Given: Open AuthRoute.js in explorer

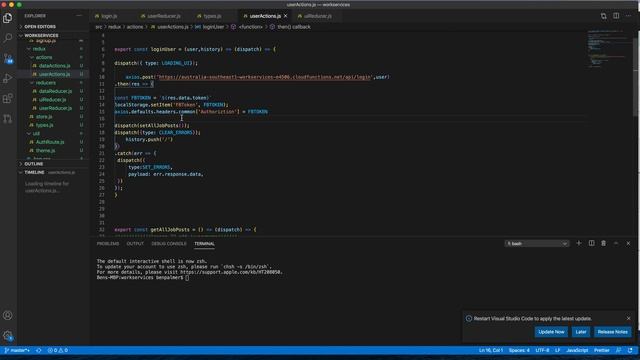Looking at the screenshot, I should [x=50, y=142].
